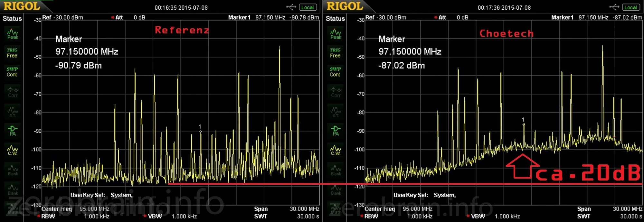Select the Peak status icon on Referenz screen
Image resolution: width=644 pixels, height=222 pixels.
tap(13, 34)
